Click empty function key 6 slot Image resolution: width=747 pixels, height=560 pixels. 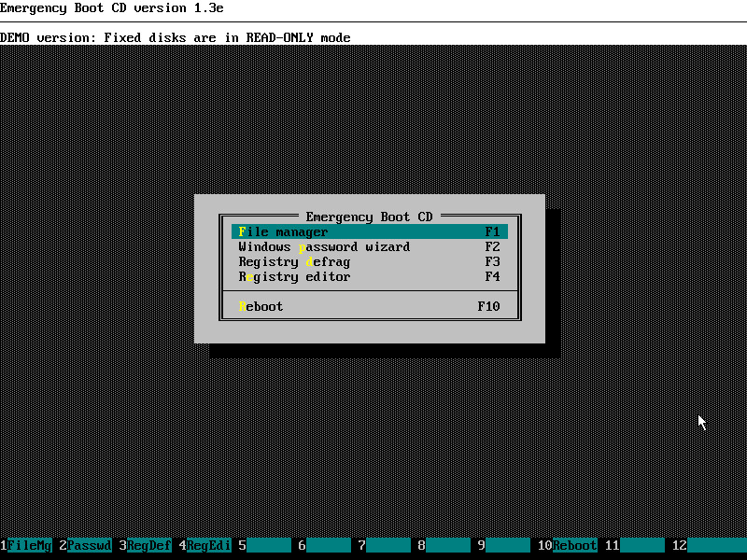pyautogui.click(x=329, y=545)
